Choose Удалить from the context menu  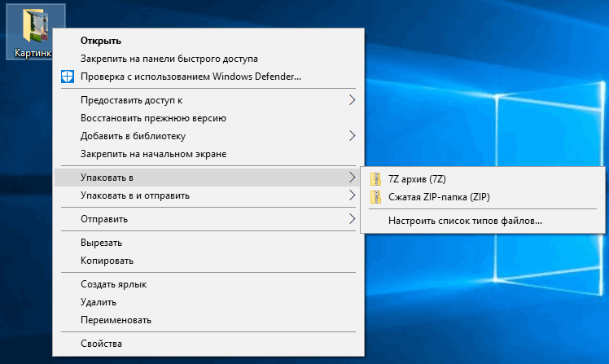coord(208,302)
